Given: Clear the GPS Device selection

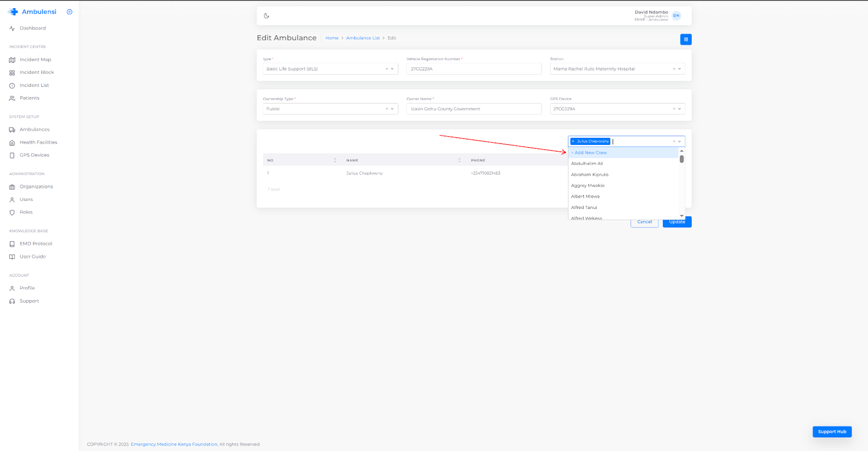Looking at the screenshot, I should (674, 109).
